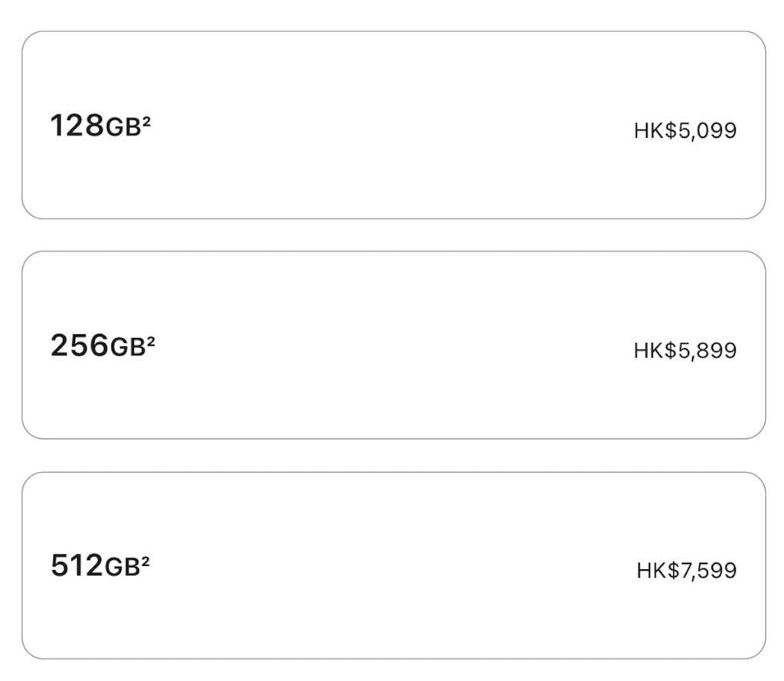Open footnote 2 beside 256GB
This screenshot has width=784, height=681.
tap(151, 340)
